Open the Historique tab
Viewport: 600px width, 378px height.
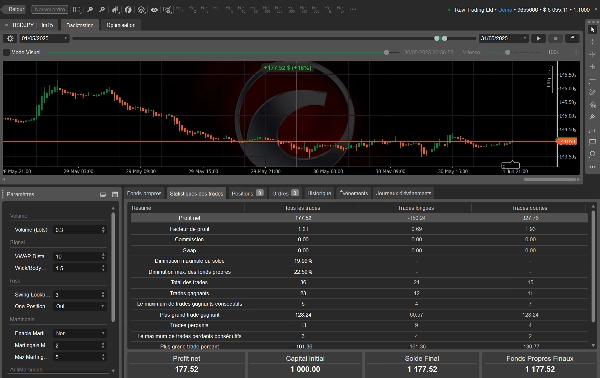click(320, 194)
